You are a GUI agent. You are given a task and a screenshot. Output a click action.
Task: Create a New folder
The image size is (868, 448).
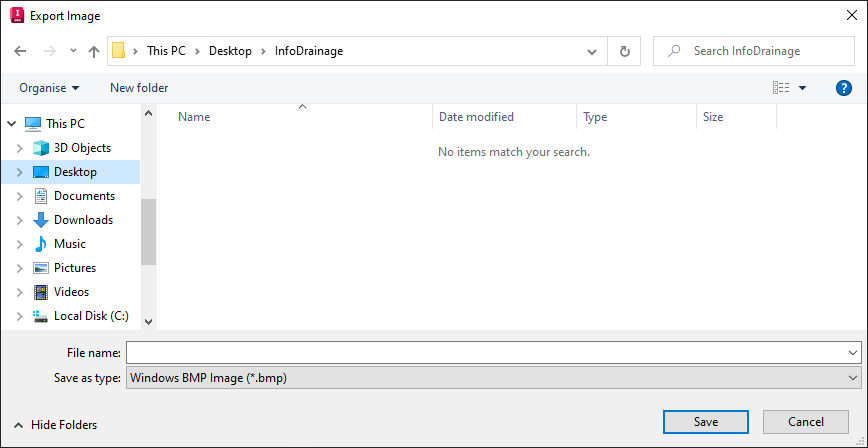click(x=139, y=87)
